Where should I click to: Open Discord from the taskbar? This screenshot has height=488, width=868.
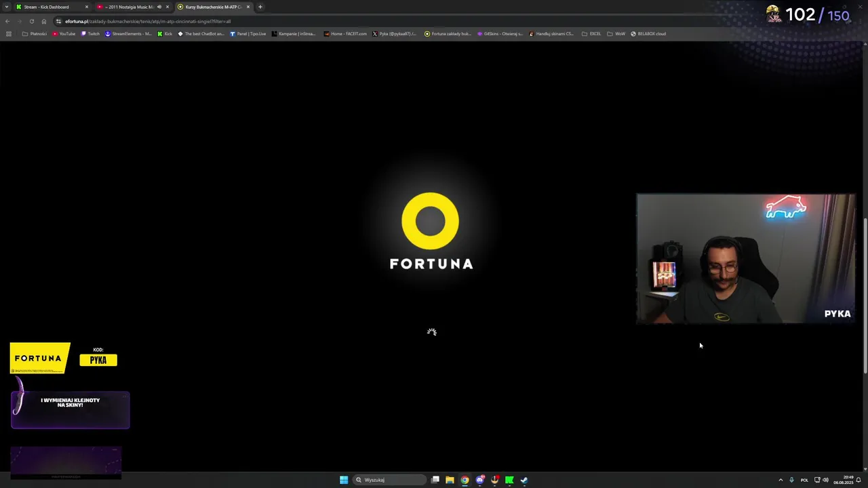480,480
